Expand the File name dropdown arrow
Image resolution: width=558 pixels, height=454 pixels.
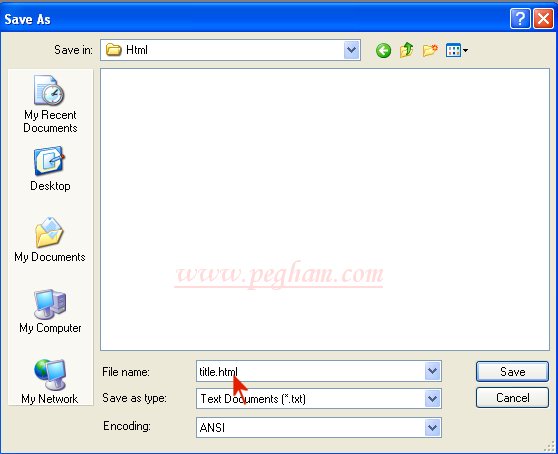(x=432, y=371)
